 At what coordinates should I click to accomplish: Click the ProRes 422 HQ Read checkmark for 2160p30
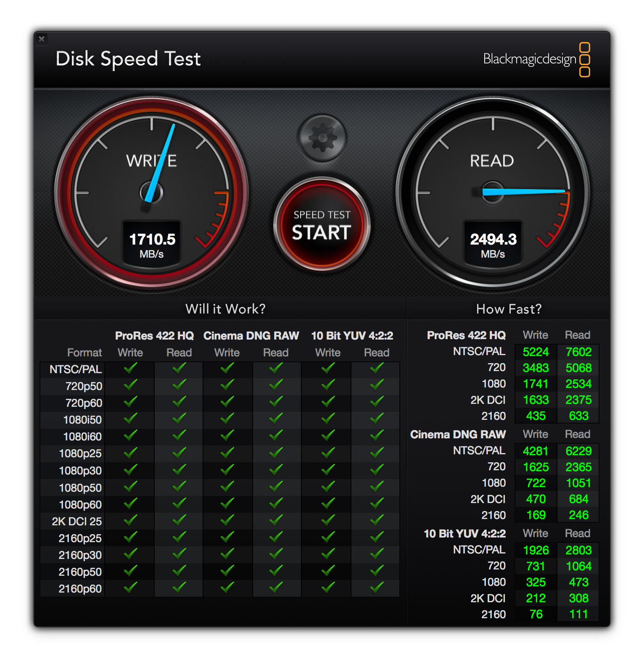click(179, 554)
